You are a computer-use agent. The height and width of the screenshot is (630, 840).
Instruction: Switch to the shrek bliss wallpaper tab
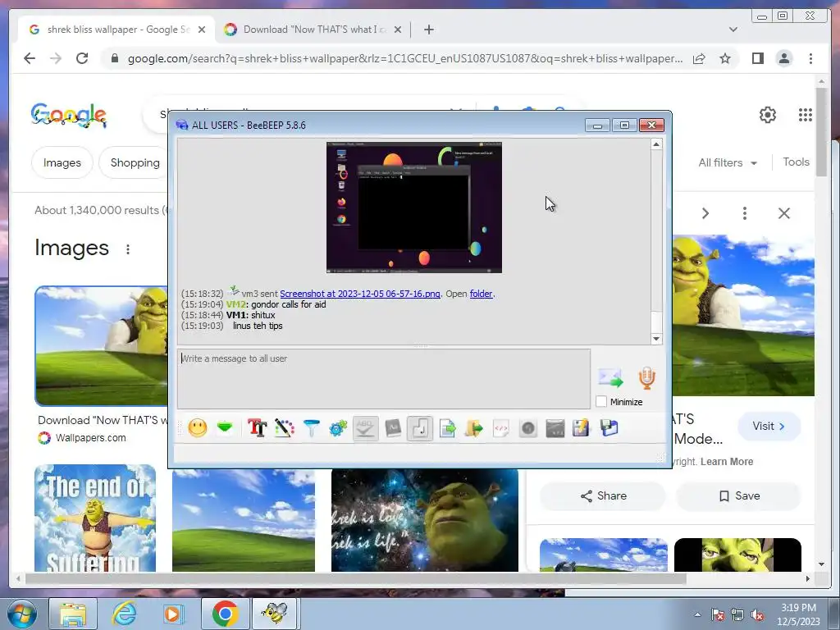(116, 30)
